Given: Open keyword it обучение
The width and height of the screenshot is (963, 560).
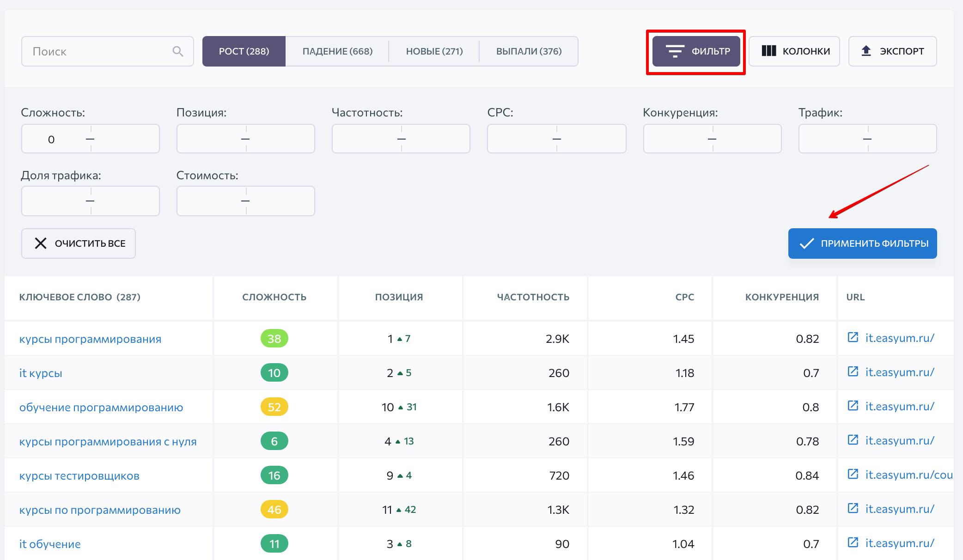Looking at the screenshot, I should 50,544.
